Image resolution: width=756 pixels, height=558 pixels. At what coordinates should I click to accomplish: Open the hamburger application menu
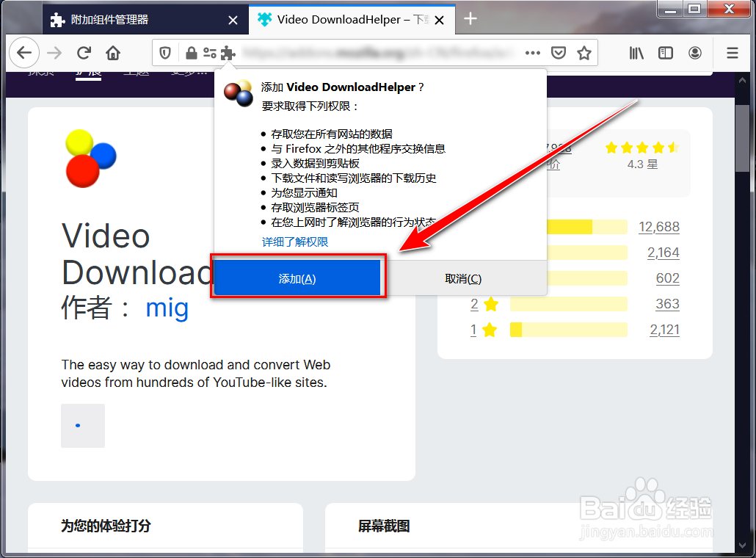pos(733,53)
